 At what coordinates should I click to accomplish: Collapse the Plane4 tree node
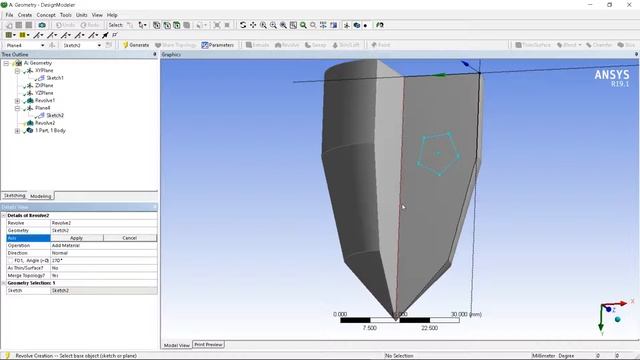17,108
